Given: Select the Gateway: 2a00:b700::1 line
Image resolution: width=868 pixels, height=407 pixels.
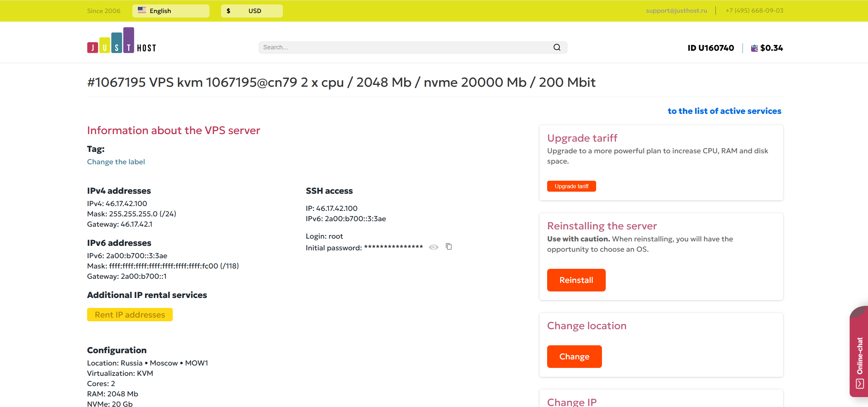Looking at the screenshot, I should 127,276.
